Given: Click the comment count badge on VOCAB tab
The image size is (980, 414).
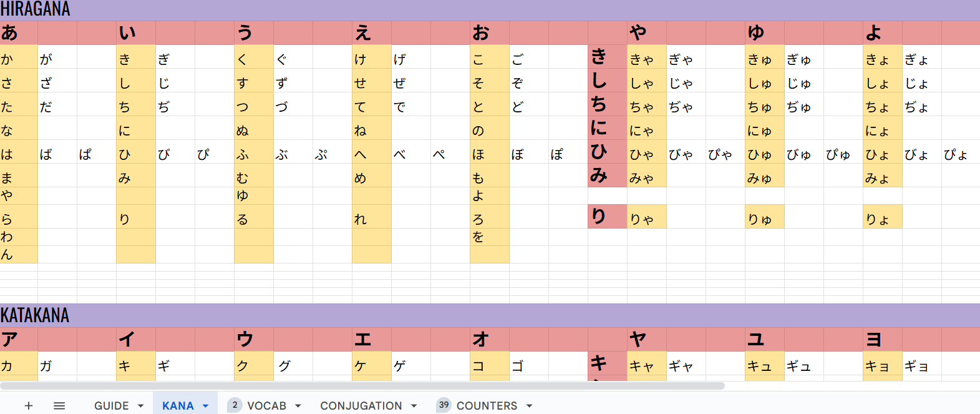Looking at the screenshot, I should 235,405.
